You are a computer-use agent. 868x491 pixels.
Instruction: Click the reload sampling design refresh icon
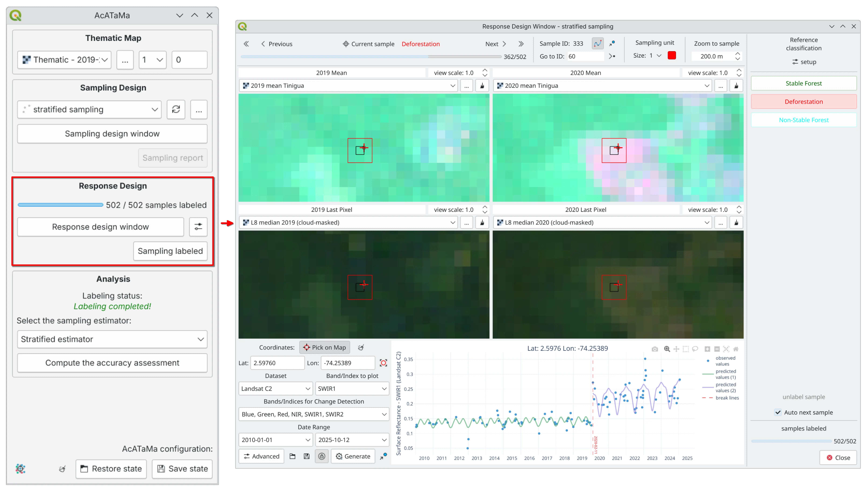(x=176, y=109)
